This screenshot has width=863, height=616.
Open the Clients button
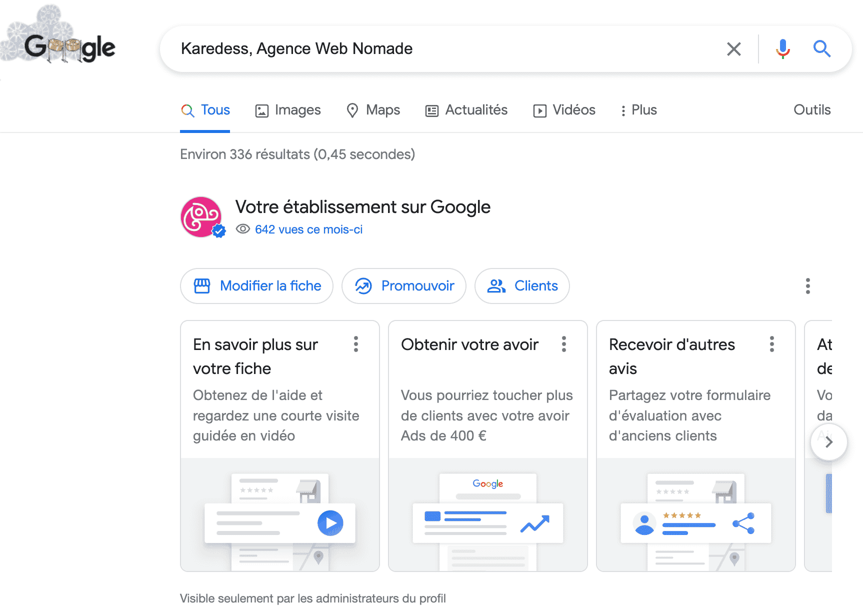click(522, 286)
